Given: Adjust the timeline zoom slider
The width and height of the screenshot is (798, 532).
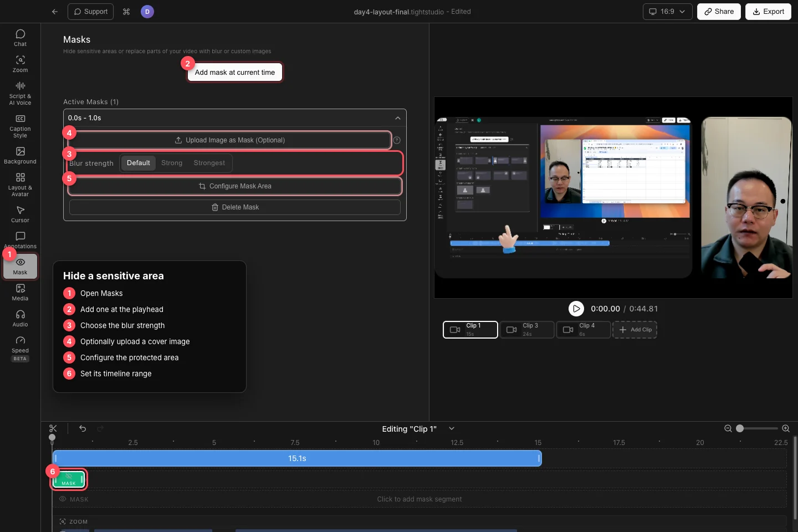Looking at the screenshot, I should (x=757, y=428).
